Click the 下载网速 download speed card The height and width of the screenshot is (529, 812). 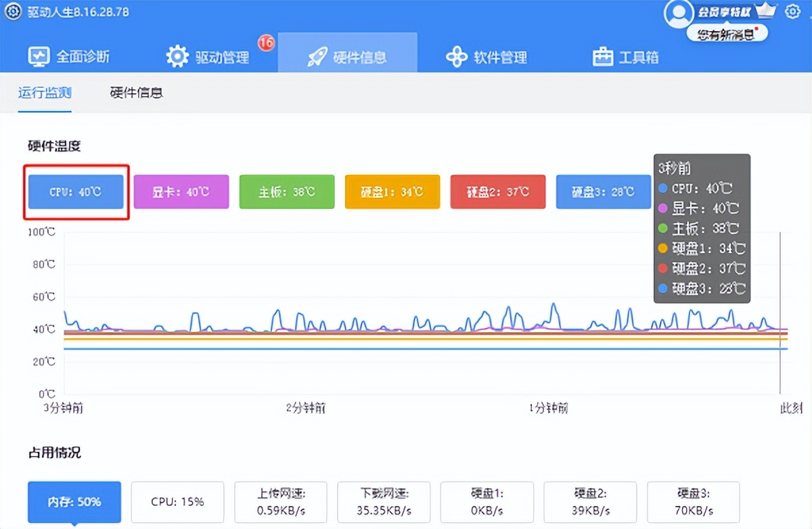pos(384,502)
